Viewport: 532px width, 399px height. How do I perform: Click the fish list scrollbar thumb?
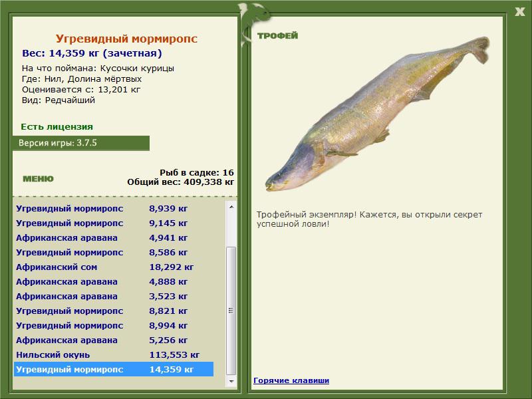pyautogui.click(x=231, y=311)
